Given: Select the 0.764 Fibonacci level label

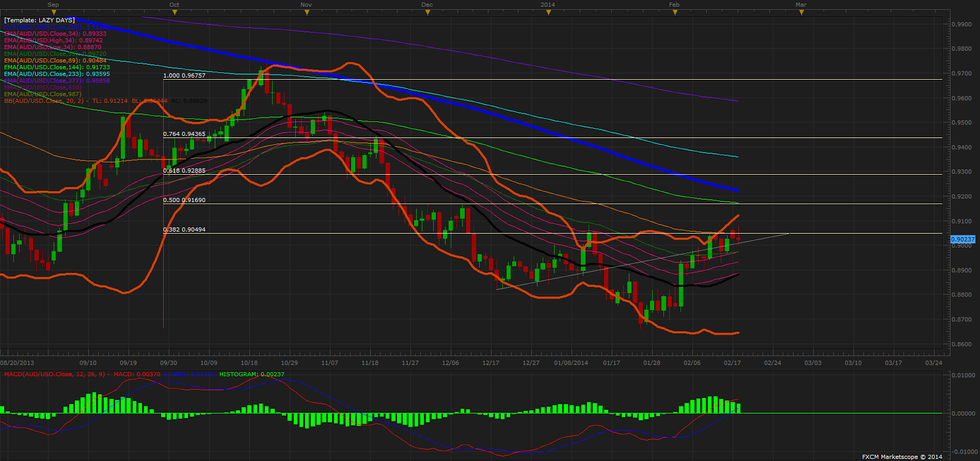Looking at the screenshot, I should click(x=184, y=134).
